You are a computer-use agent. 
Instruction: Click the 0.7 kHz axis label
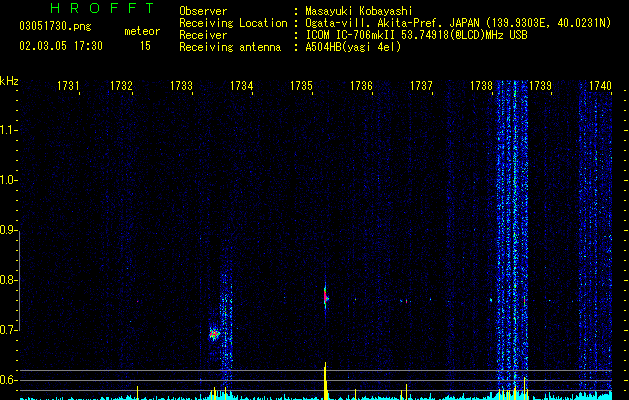coord(8,330)
